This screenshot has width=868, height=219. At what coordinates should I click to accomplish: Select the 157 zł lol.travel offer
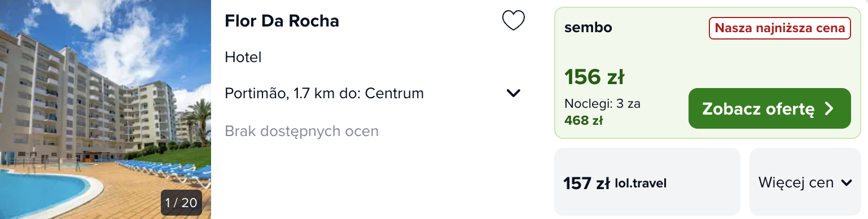647,182
